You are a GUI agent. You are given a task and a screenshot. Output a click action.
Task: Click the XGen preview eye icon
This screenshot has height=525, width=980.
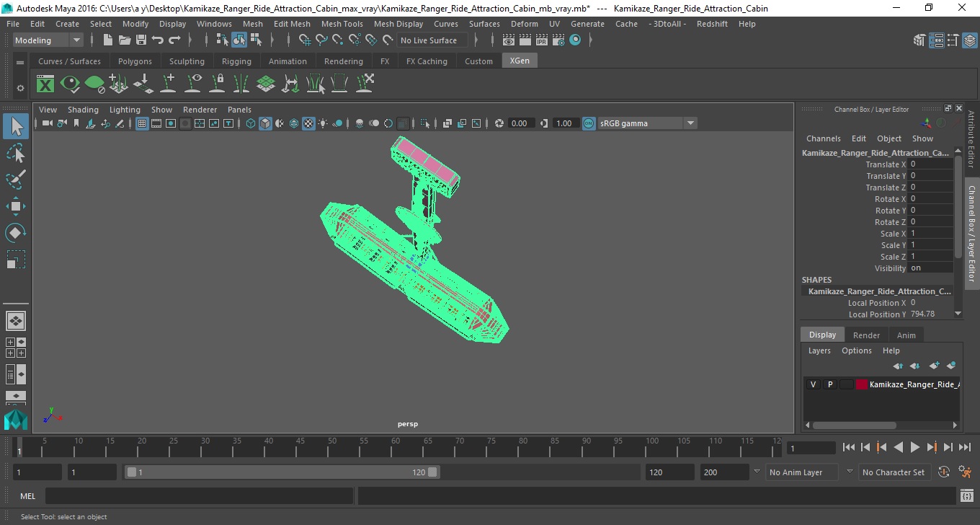tap(70, 84)
